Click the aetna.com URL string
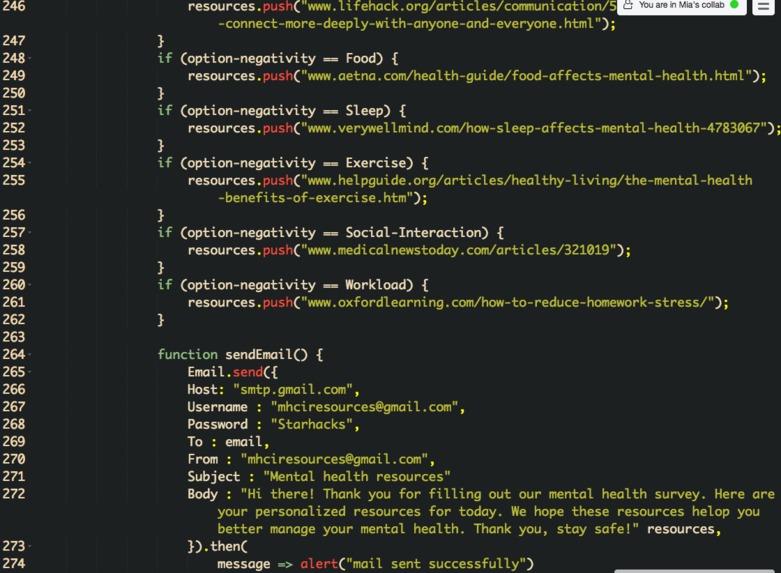The image size is (781, 573). click(526, 76)
